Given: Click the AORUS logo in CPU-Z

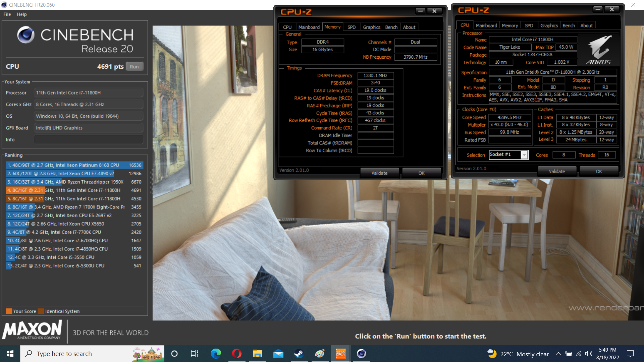Looking at the screenshot, I should click(x=599, y=50).
